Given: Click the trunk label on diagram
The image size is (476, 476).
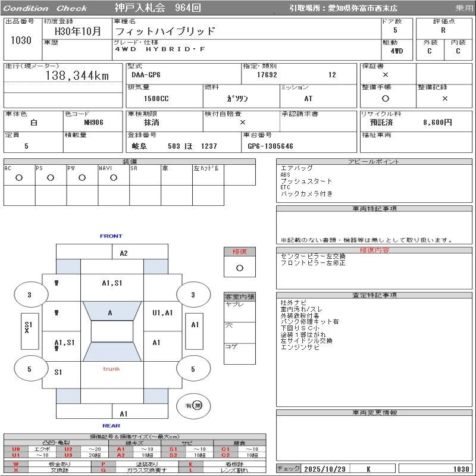Looking at the screenshot, I should (x=111, y=369).
